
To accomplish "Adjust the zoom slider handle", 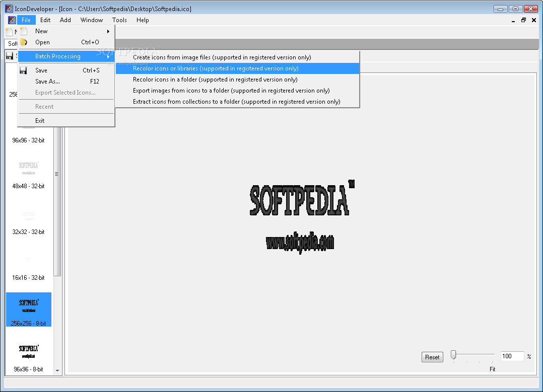I will tap(453, 355).
